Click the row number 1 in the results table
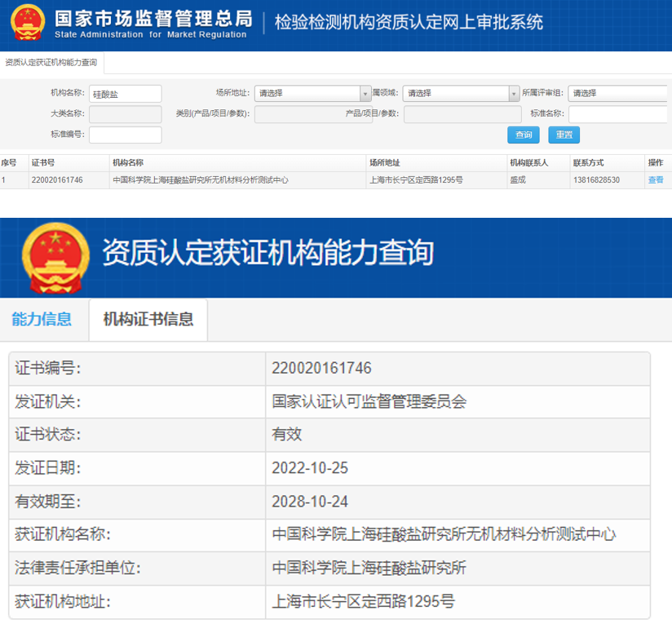 pyautogui.click(x=3, y=180)
